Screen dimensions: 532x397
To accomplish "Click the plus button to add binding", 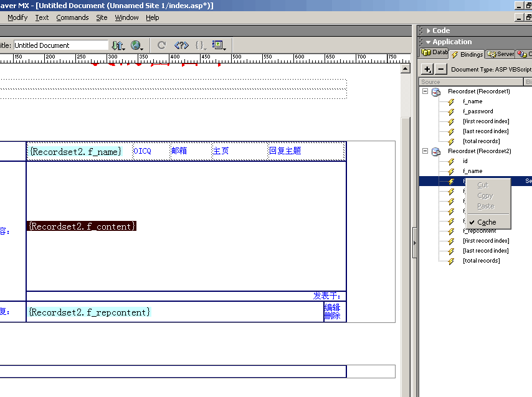I will point(427,69).
